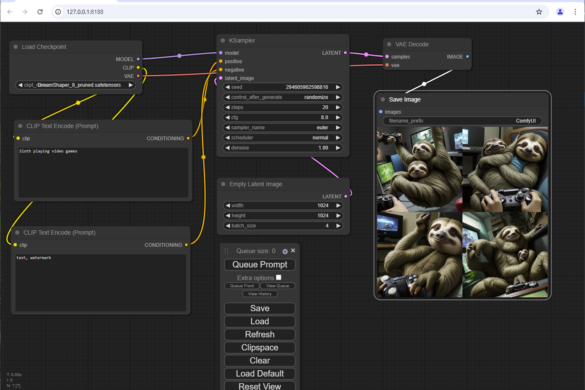Click the View History button

click(260, 294)
